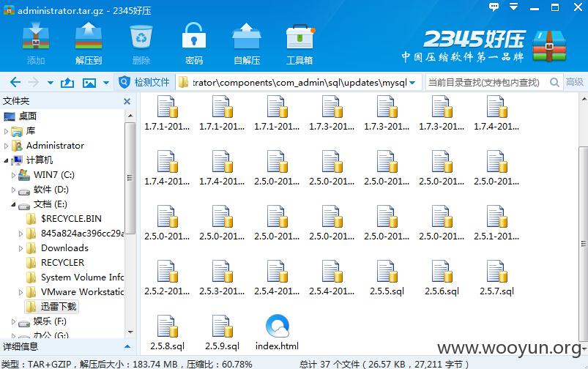Select the 娱乐 (F:) drive

coord(42,321)
